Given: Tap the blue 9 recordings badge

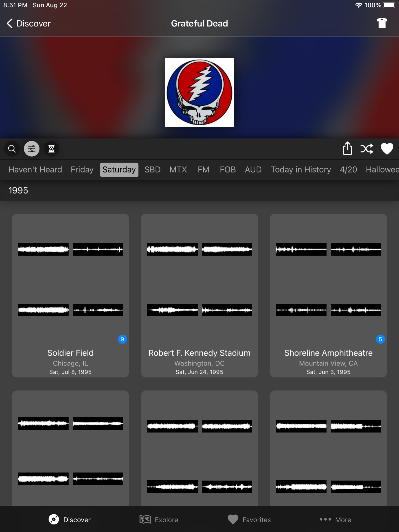Looking at the screenshot, I should 122,339.
